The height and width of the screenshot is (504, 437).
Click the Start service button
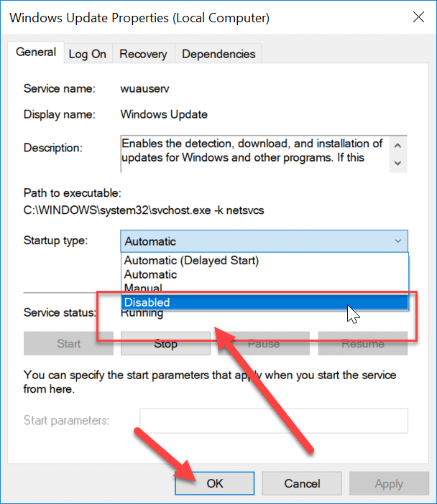(x=68, y=344)
